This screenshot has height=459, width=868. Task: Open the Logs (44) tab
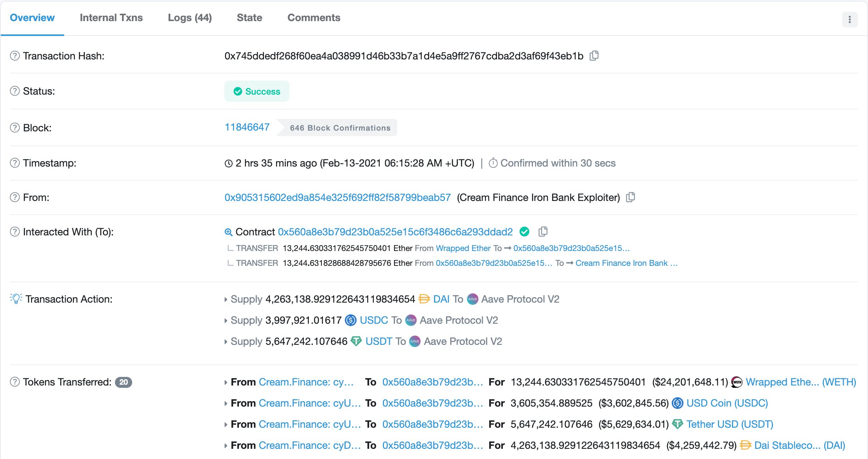190,18
